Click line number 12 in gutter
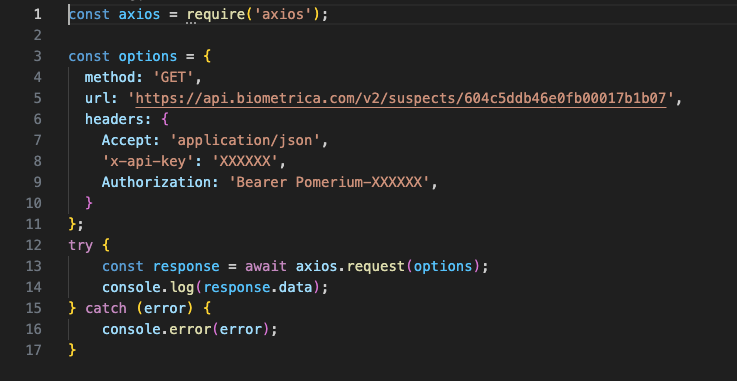Image resolution: width=737 pixels, height=381 pixels. [33, 245]
